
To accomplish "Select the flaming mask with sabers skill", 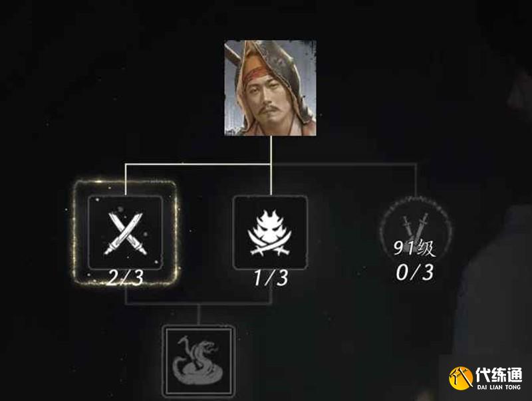I will (x=271, y=233).
